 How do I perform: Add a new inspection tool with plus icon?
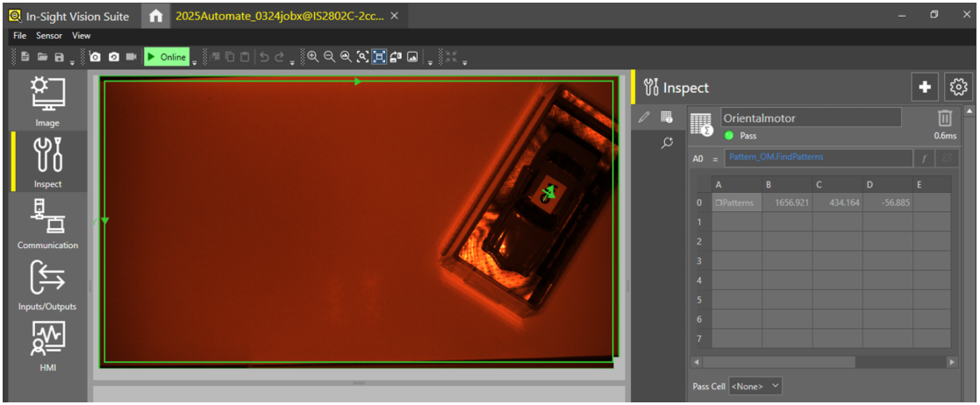924,87
